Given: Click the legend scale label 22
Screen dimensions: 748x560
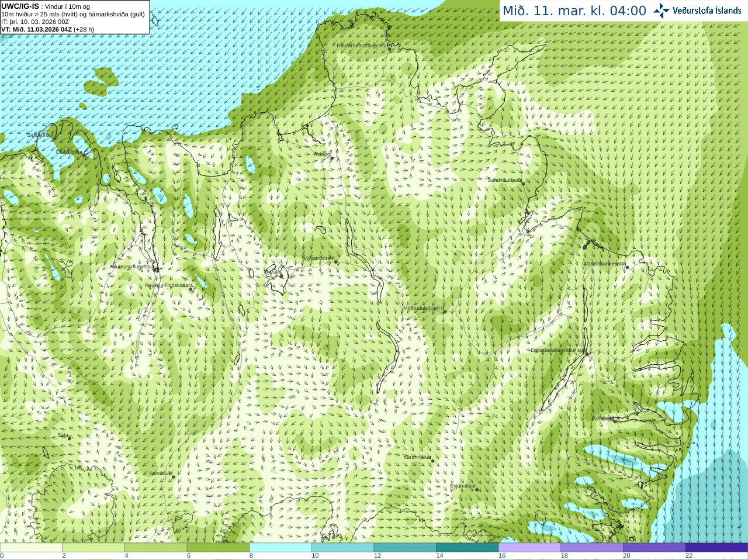Looking at the screenshot, I should pos(689,556).
